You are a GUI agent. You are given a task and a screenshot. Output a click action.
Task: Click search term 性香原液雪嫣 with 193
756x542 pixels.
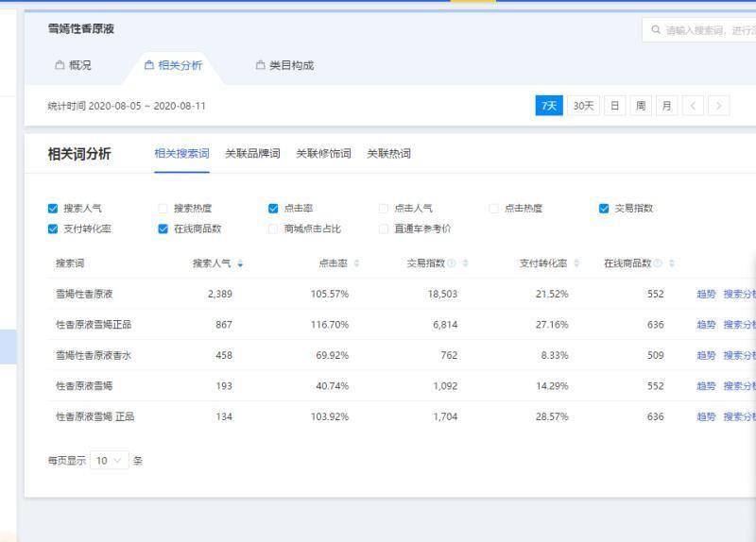[x=84, y=386]
